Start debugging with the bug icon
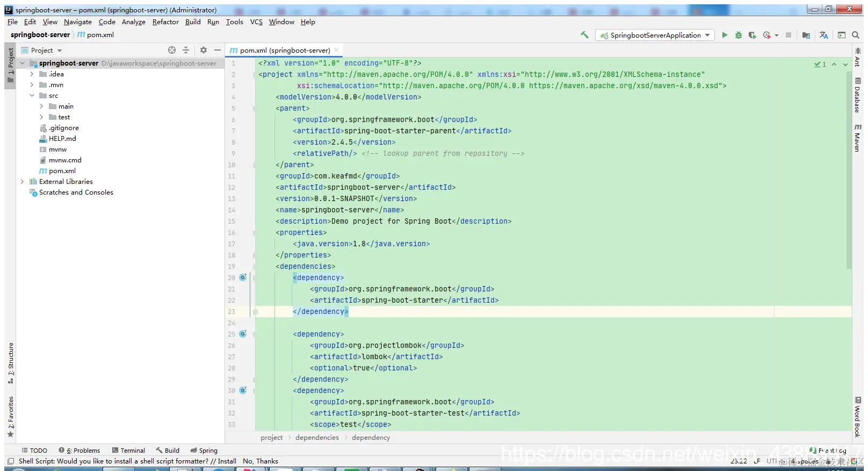Screen dimensions: 868x471 click(739, 35)
